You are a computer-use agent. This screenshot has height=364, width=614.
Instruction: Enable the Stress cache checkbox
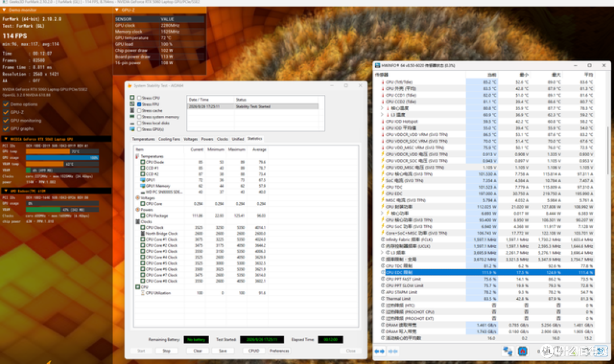pyautogui.click(x=139, y=110)
